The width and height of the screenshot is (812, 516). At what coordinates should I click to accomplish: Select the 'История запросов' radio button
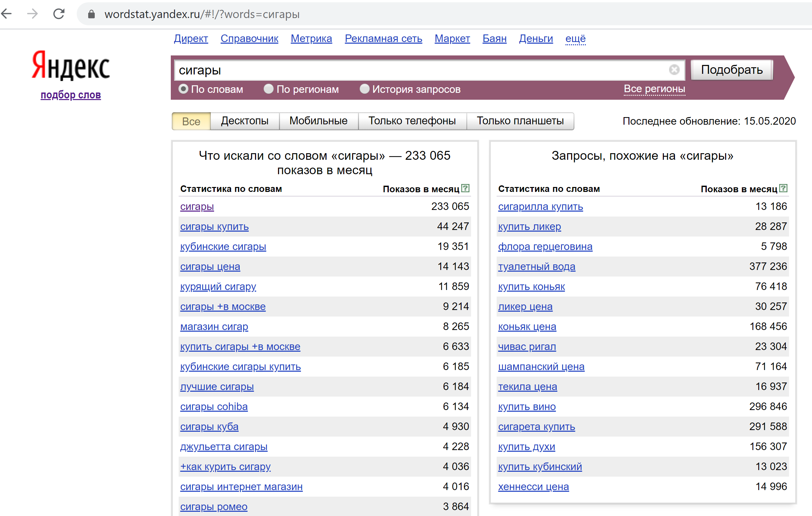click(365, 89)
